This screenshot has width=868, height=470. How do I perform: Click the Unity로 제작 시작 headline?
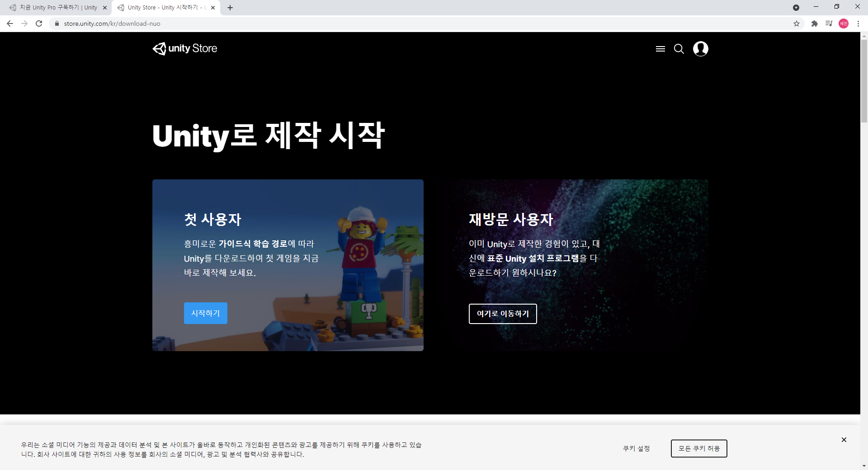[x=269, y=136]
